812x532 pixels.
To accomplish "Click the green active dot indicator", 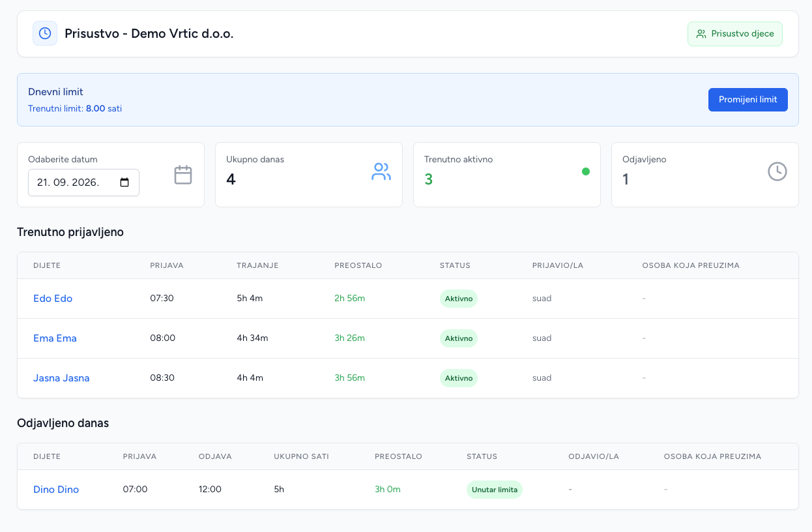I will point(585,171).
